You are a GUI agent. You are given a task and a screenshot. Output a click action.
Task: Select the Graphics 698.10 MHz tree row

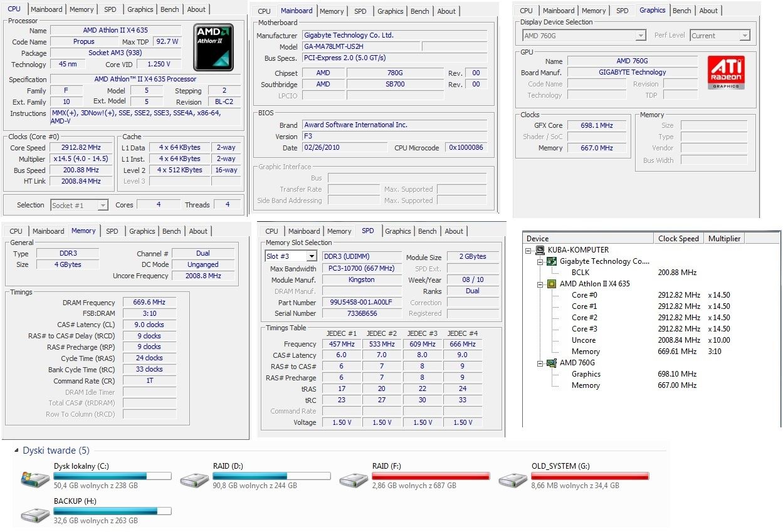pyautogui.click(x=586, y=374)
